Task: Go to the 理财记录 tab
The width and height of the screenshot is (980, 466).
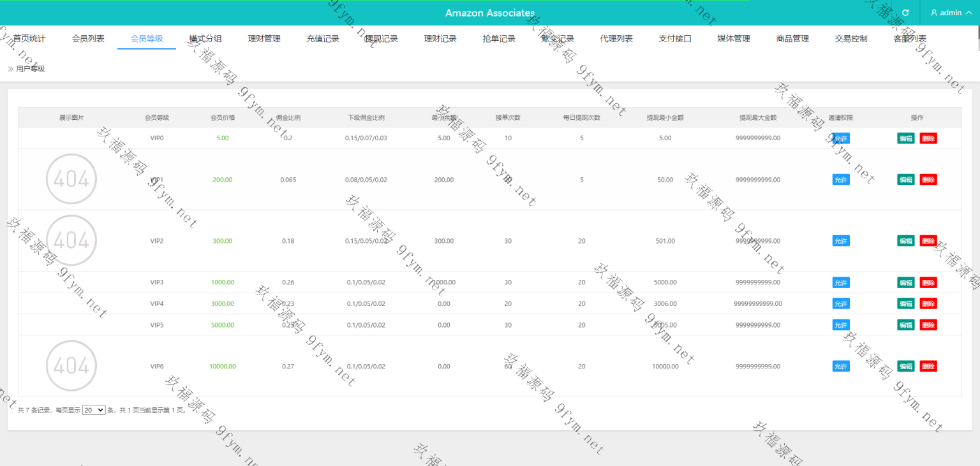Action: [440, 39]
